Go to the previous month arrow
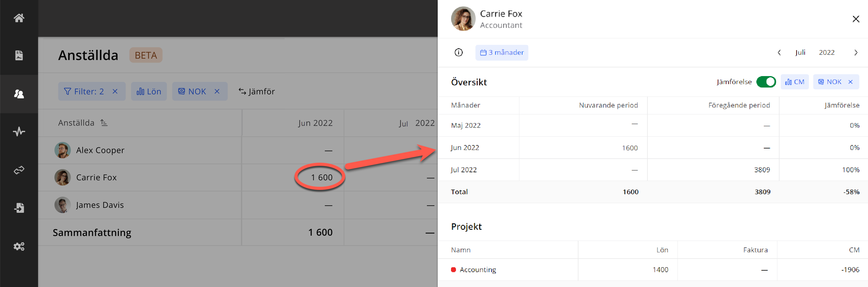 [779, 53]
